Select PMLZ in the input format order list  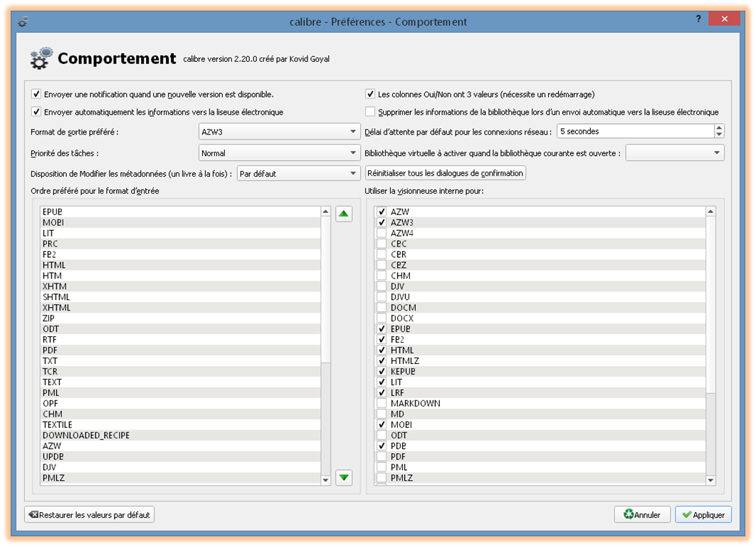[181, 477]
